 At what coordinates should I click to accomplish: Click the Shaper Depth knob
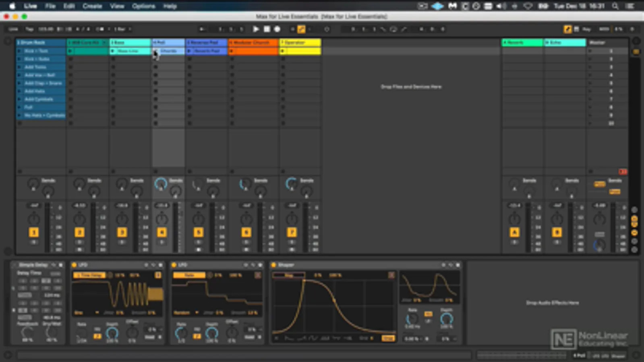coord(446,319)
